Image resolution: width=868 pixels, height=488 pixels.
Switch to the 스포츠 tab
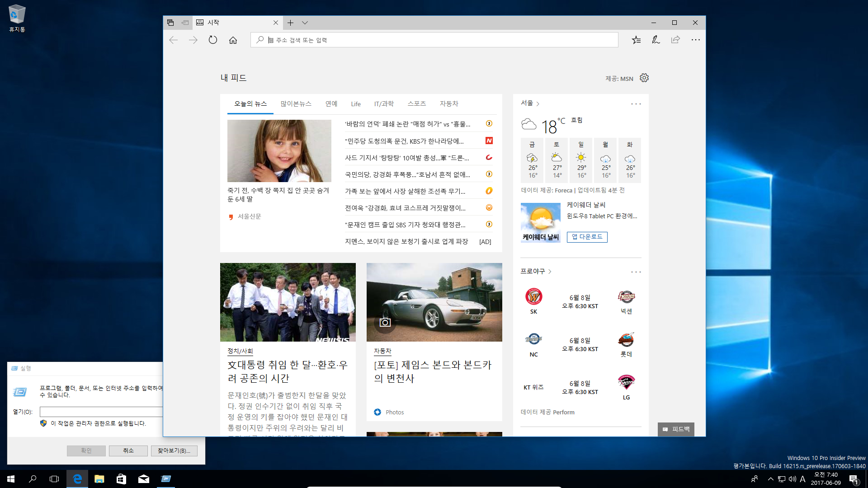click(417, 103)
